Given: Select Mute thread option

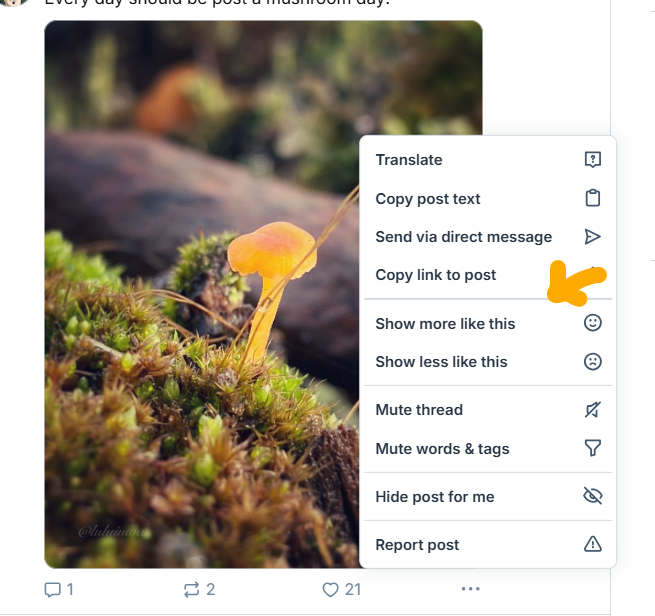Looking at the screenshot, I should [419, 410].
